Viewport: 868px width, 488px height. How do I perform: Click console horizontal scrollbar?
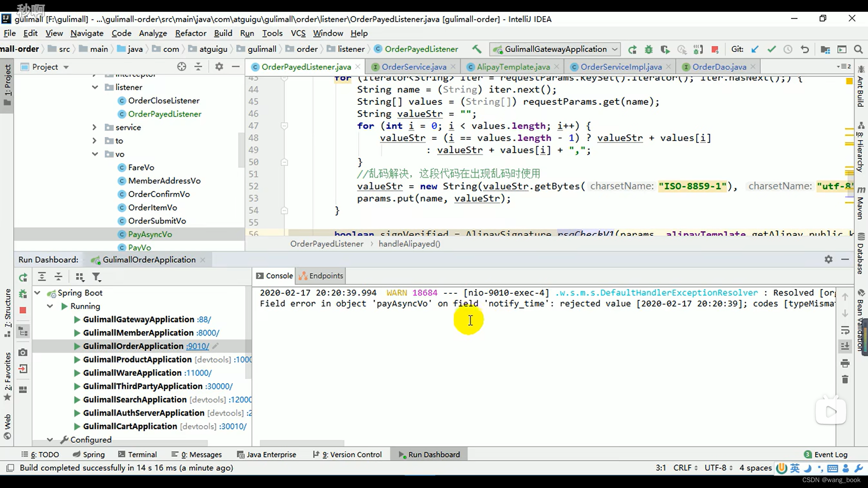(302, 443)
